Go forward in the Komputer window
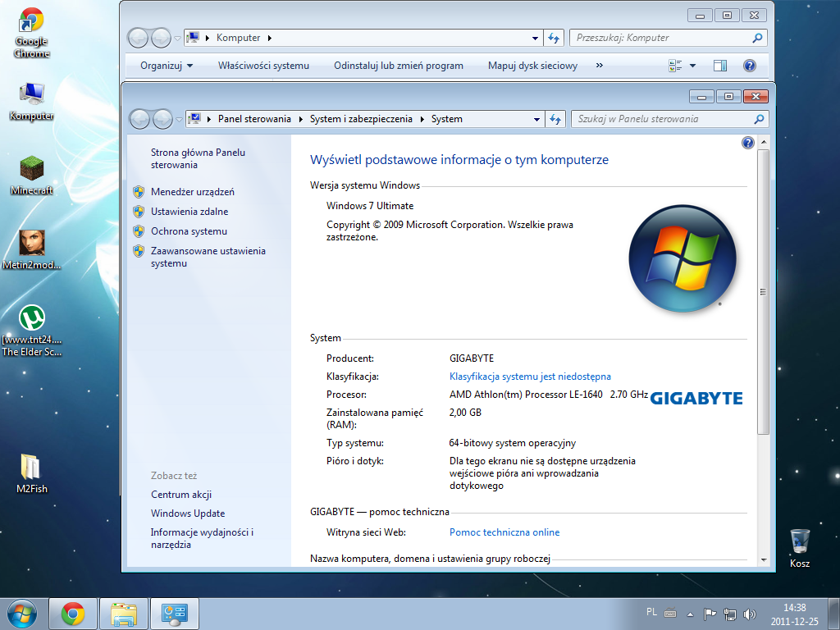The image size is (840, 630). click(x=161, y=38)
